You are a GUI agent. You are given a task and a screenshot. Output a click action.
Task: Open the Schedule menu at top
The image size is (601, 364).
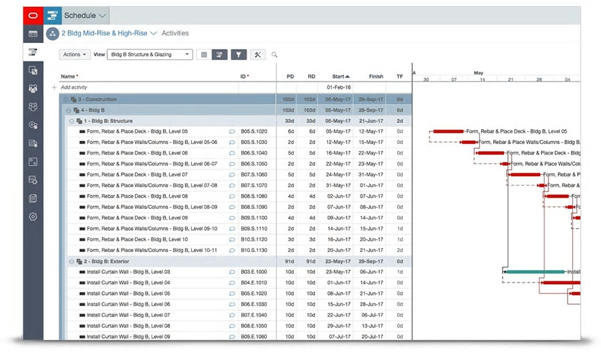click(85, 15)
